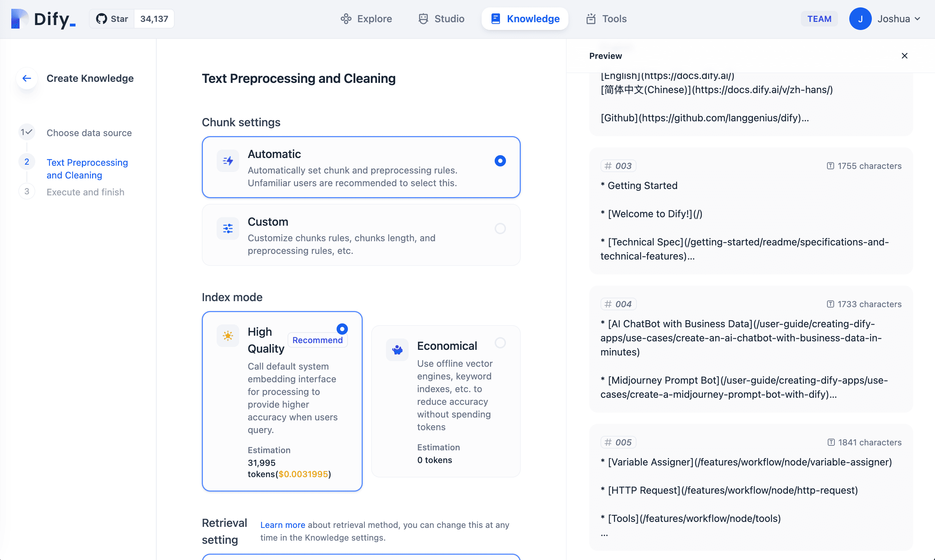Open the Learn more retrieval link
The image size is (935, 560).
pos(282,525)
